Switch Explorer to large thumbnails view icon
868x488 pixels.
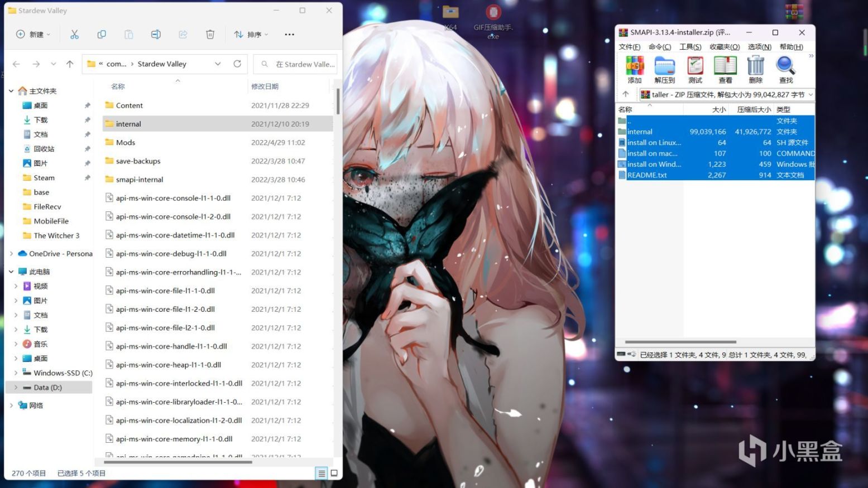(x=334, y=473)
